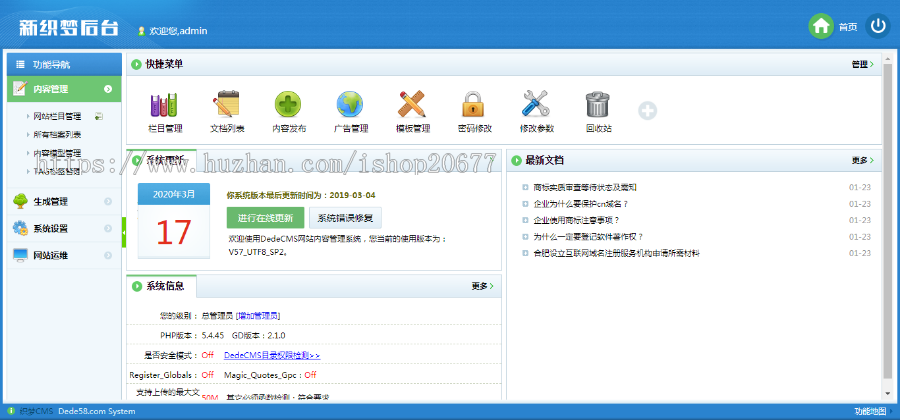
Task: Select the 网站运维 menu label
Action: 51,255
